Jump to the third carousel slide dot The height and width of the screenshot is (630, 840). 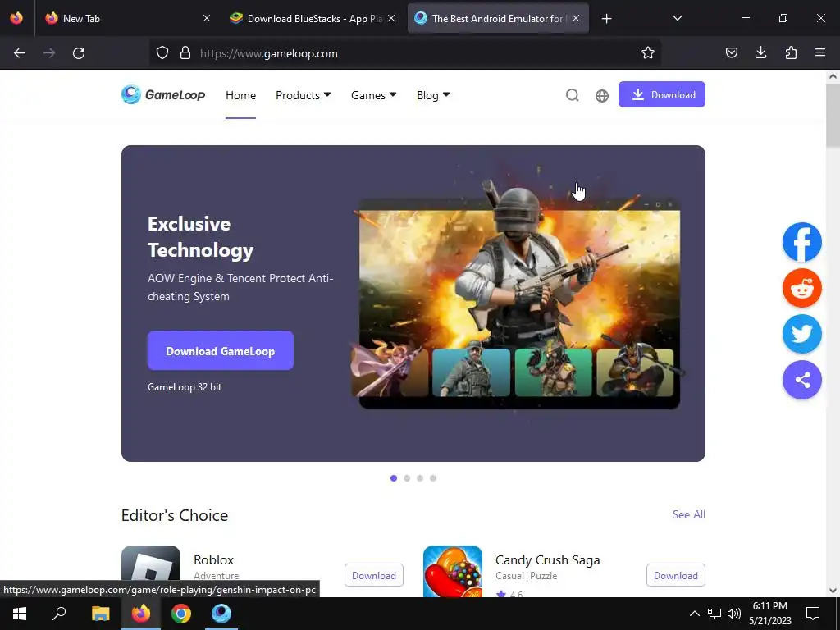420,478
